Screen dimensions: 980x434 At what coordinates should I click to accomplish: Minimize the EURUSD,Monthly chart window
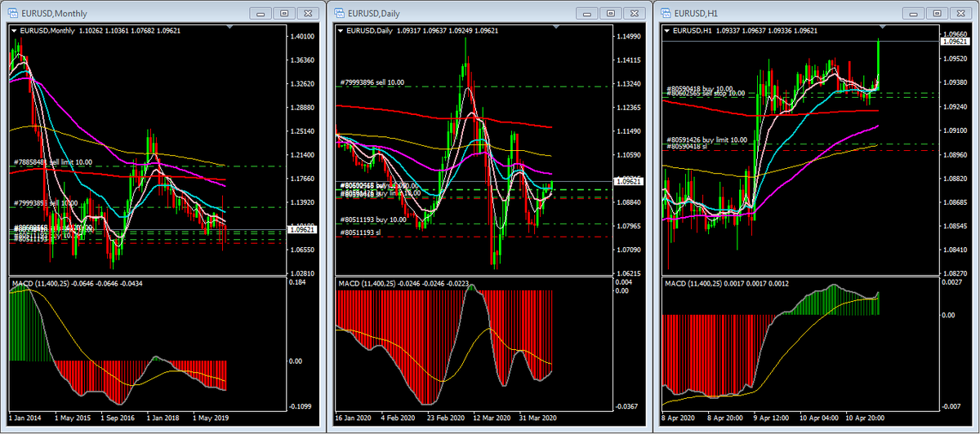pyautogui.click(x=261, y=13)
